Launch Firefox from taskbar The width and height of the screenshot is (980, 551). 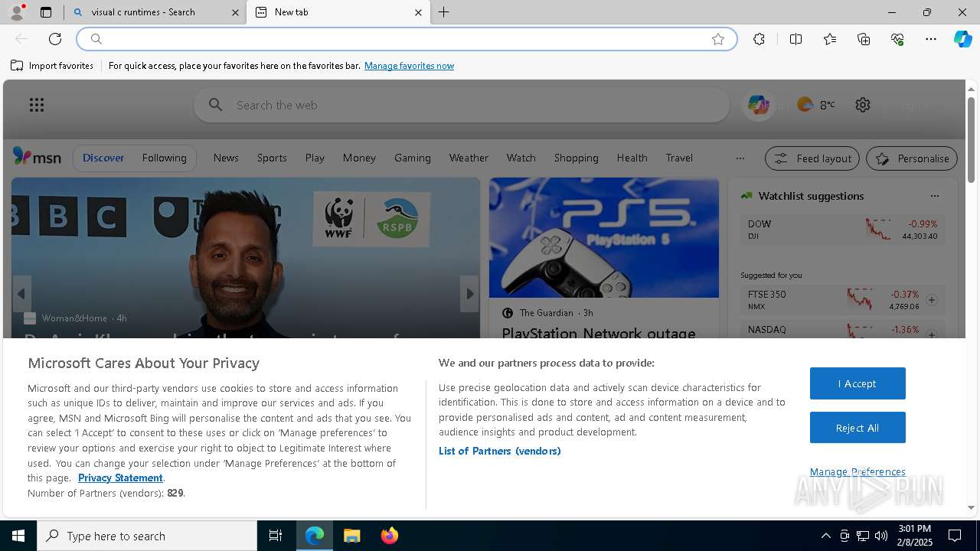389,536
